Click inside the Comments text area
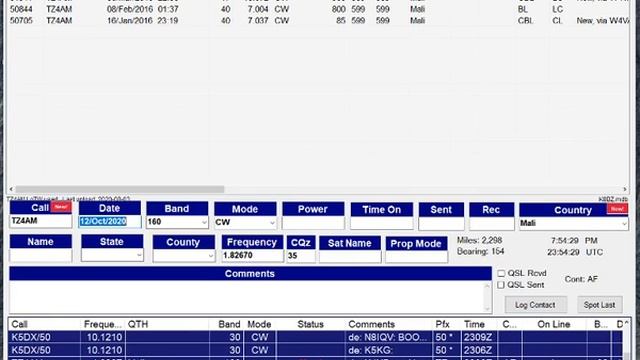 coord(247,297)
